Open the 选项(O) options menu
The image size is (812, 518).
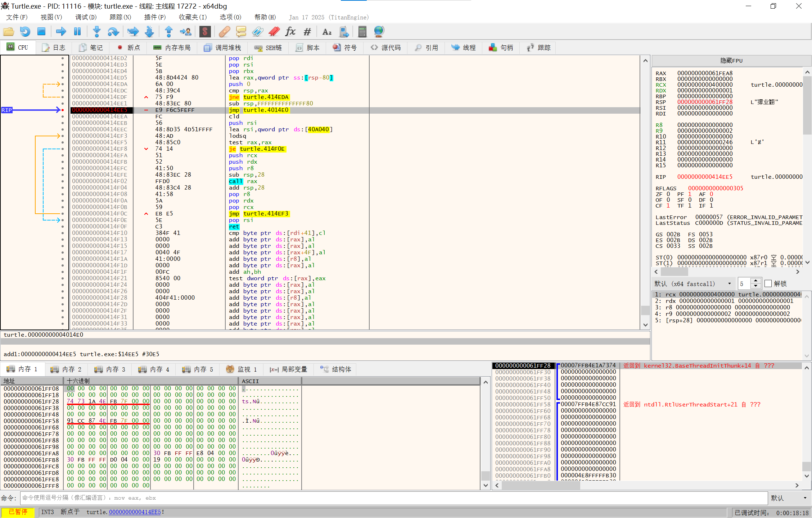pyautogui.click(x=230, y=17)
